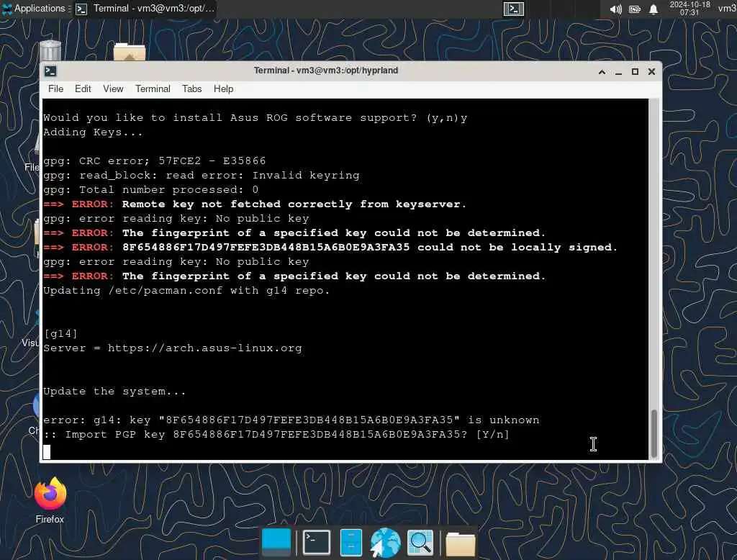Click the 'Import PGP key' prompt line

point(276,435)
